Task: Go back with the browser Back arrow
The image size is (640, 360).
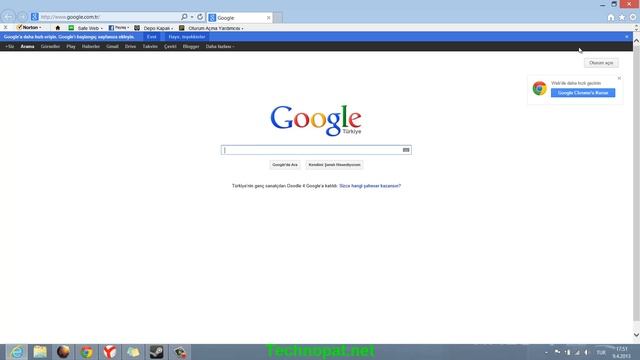Action: pyautogui.click(x=8, y=17)
